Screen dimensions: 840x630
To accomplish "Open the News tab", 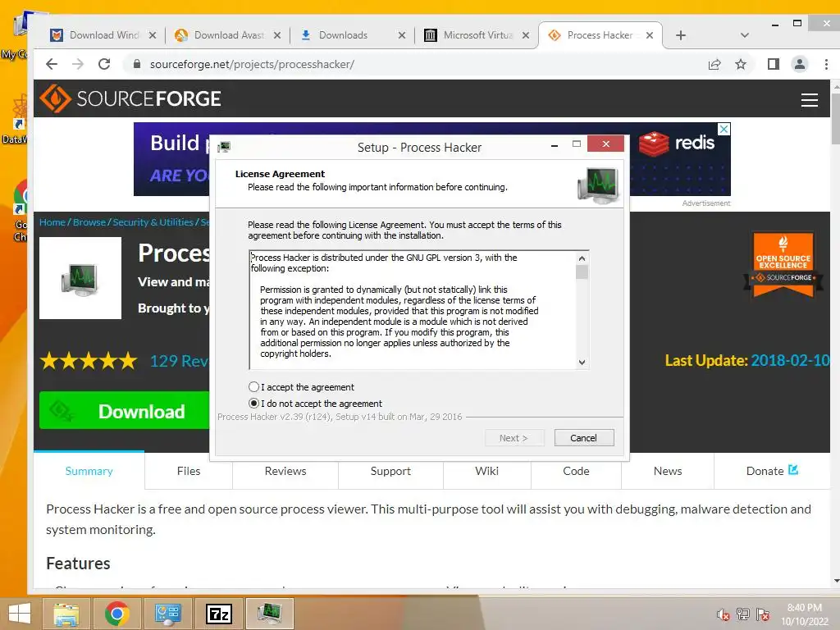I will click(x=668, y=471).
